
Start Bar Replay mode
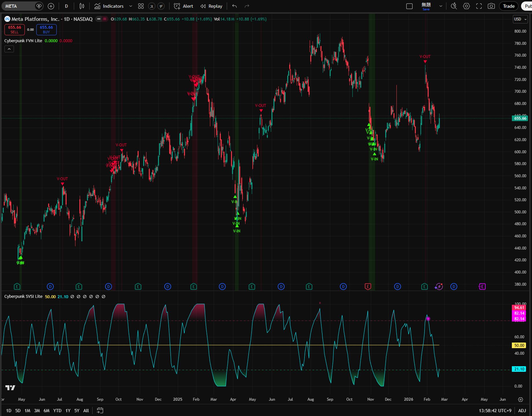211,6
